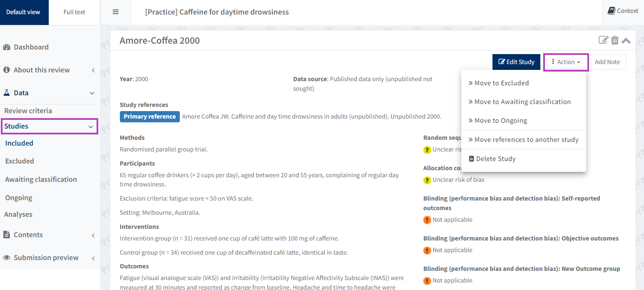Collapse the study panel with chevron up
644x290 pixels.
tap(626, 40)
